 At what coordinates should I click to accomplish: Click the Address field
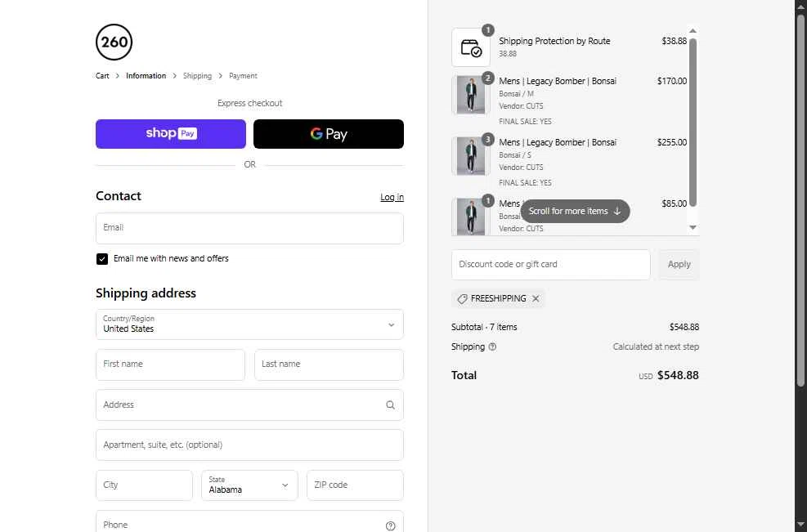point(249,405)
